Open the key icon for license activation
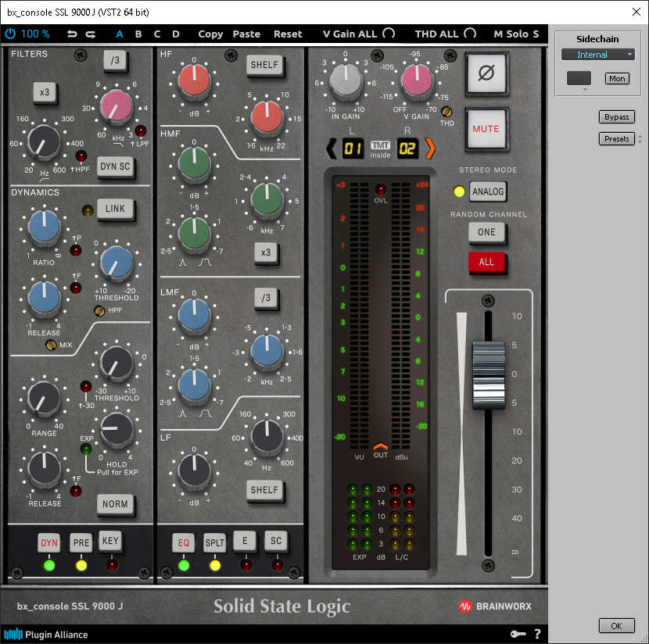Image resolution: width=649 pixels, height=644 pixels. [518, 634]
